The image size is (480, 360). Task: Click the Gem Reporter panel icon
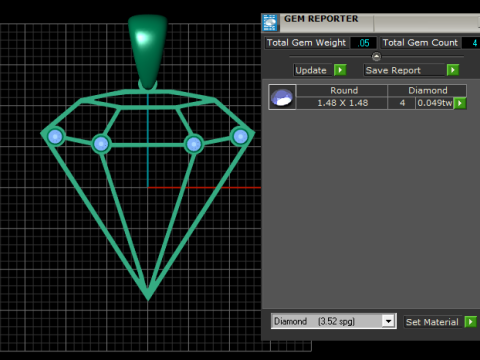[x=270, y=23]
